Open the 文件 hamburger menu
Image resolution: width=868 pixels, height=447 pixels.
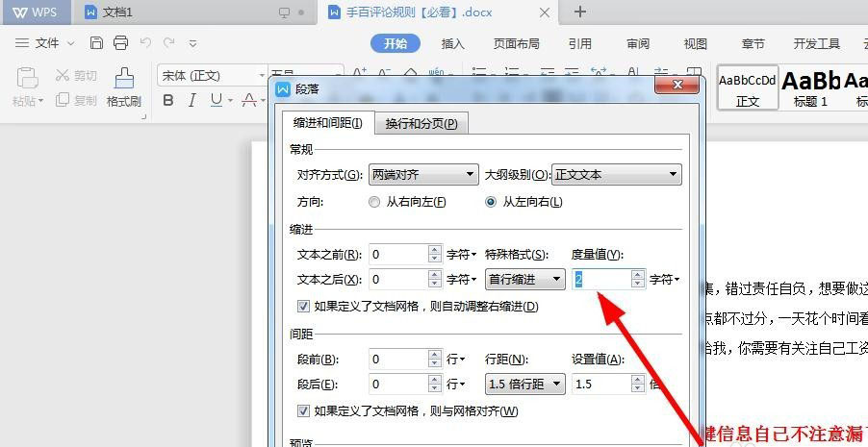pyautogui.click(x=21, y=43)
